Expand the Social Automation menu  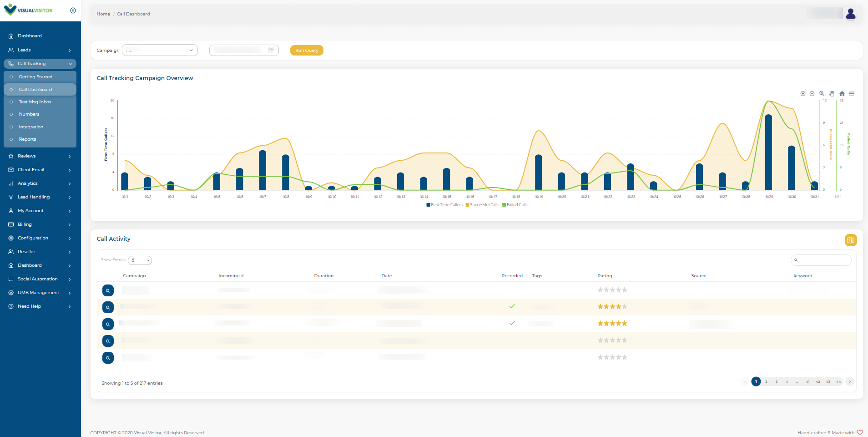click(x=40, y=279)
